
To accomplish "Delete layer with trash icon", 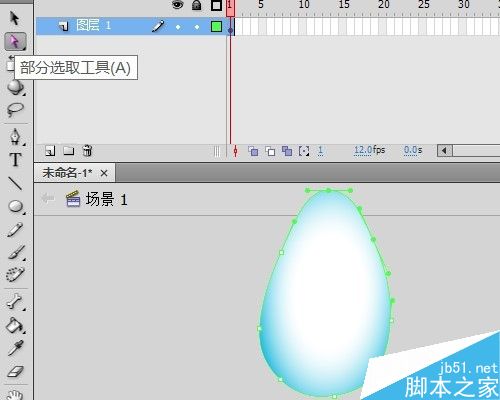I will (x=87, y=151).
